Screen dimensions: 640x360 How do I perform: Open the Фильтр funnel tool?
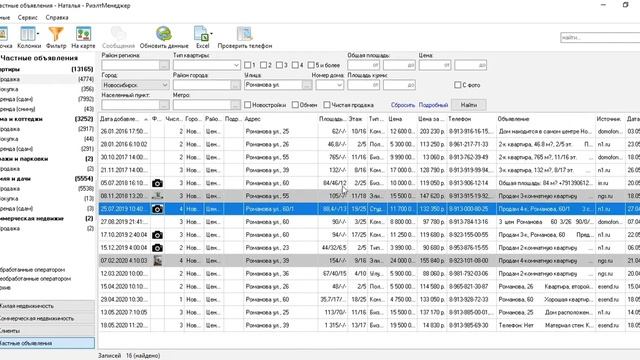56,37
